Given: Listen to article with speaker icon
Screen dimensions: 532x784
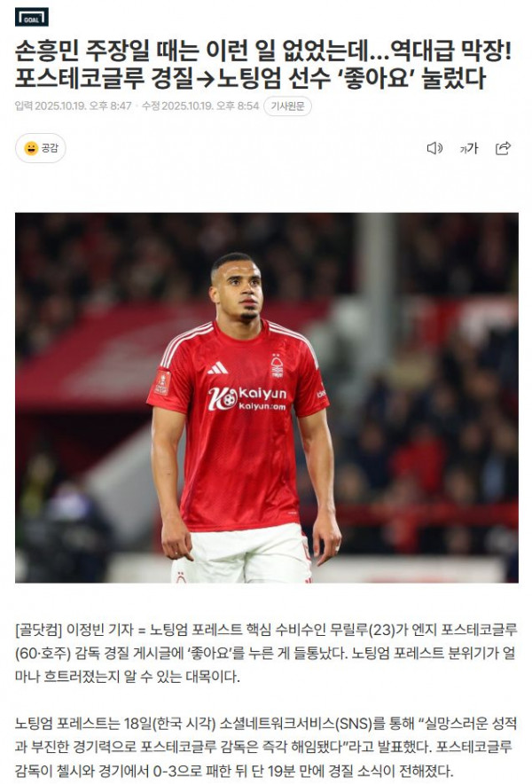Looking at the screenshot, I should point(434,148).
